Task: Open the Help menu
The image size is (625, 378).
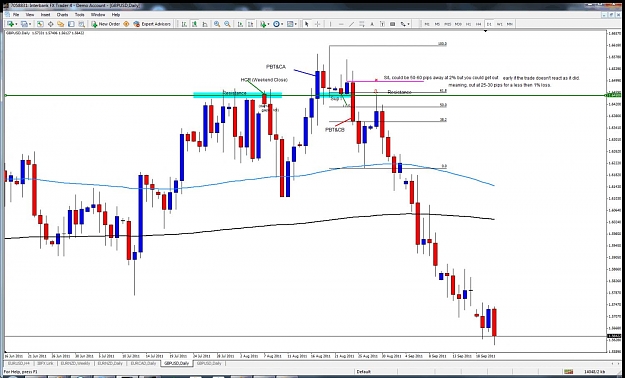Action: 116,14
